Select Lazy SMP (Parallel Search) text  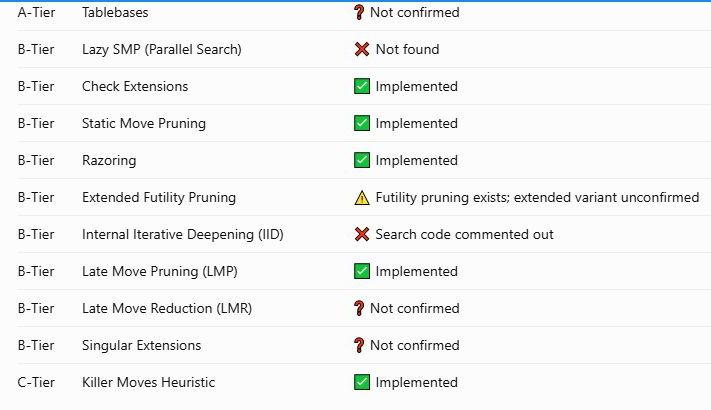[x=162, y=49]
